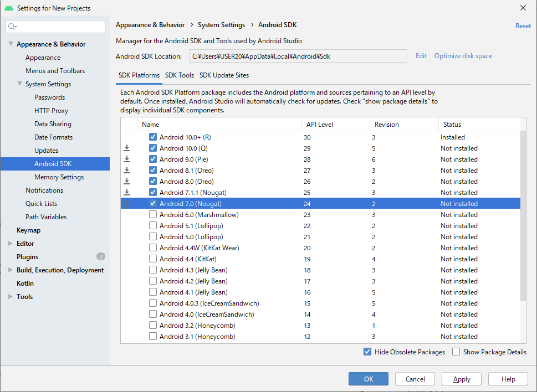Check Android 6.0 (Marshmallow) platform

[153, 214]
